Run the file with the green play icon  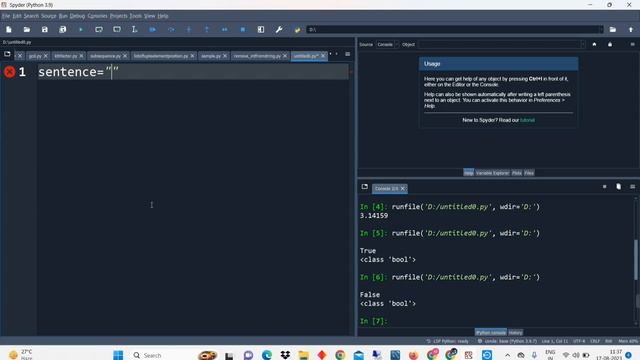click(x=81, y=29)
